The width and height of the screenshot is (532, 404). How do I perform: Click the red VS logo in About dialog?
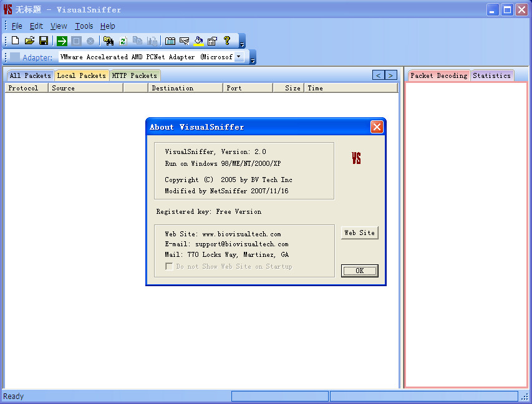coord(356,158)
